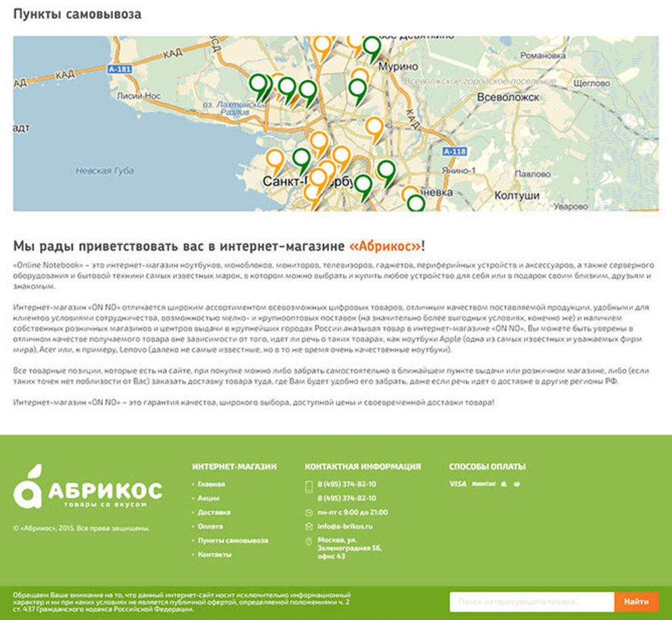Click the mobile phone icon beside the first phone number
Image resolution: width=672 pixels, height=620 pixels.
pyautogui.click(x=309, y=487)
